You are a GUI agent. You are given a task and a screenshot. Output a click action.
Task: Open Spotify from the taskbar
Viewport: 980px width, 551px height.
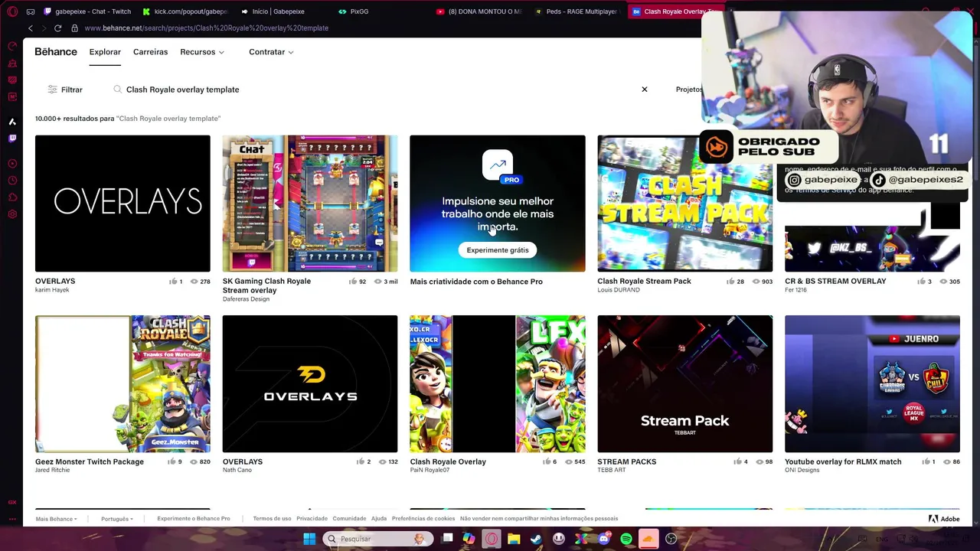pos(626,539)
